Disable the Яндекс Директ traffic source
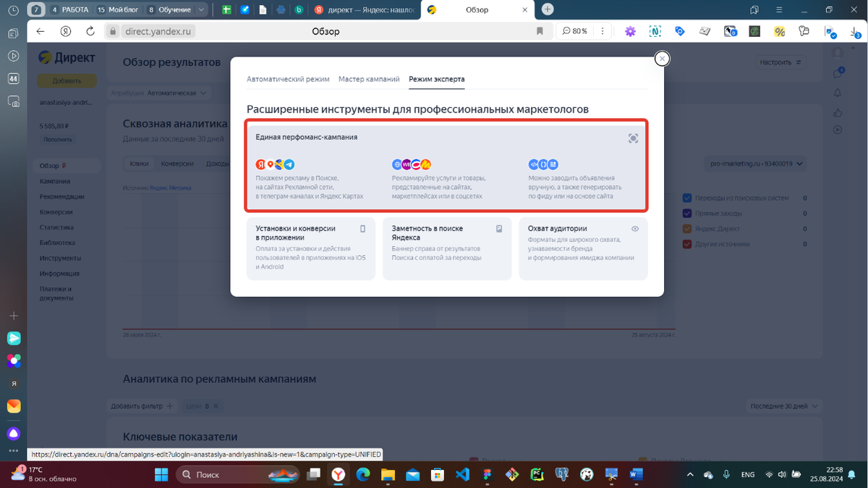This screenshot has height=488, width=868. [x=686, y=229]
